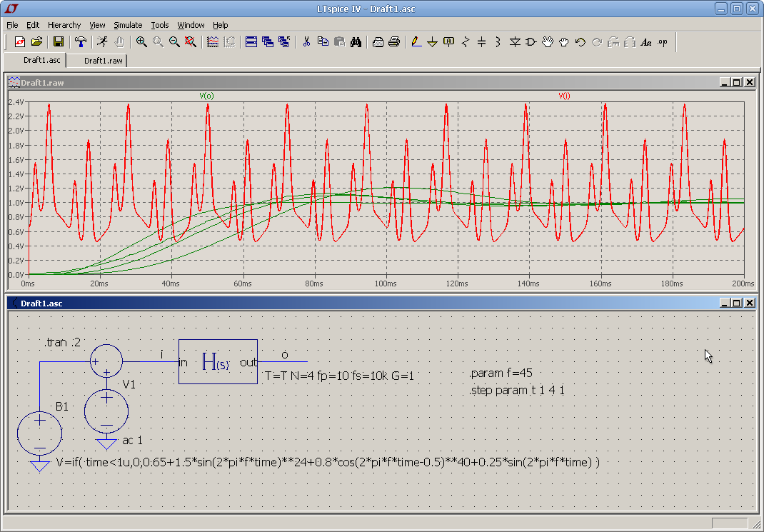The image size is (764, 532).
Task: Click the V(i) trace label
Action: click(x=564, y=96)
